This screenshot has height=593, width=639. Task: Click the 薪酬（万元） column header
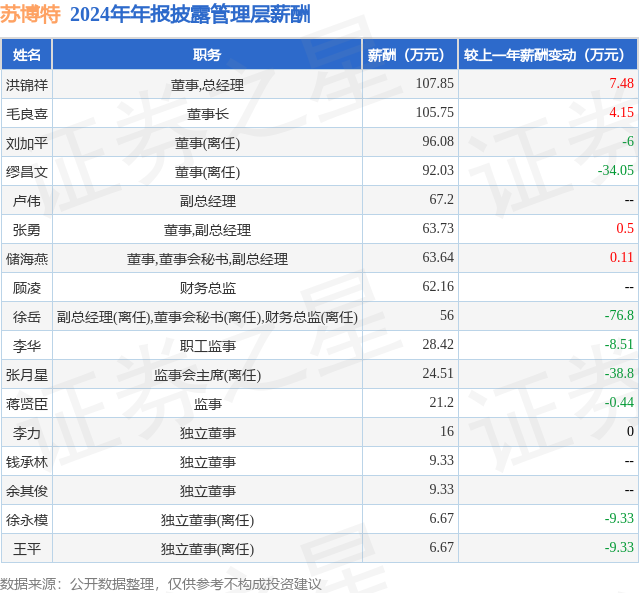click(x=410, y=55)
